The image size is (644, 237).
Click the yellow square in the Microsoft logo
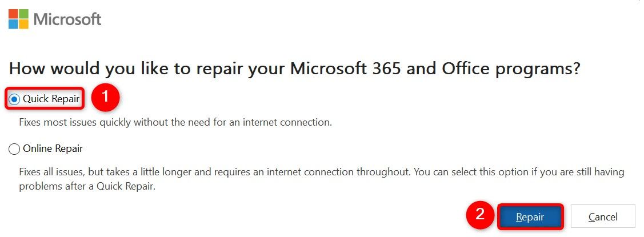click(x=23, y=24)
